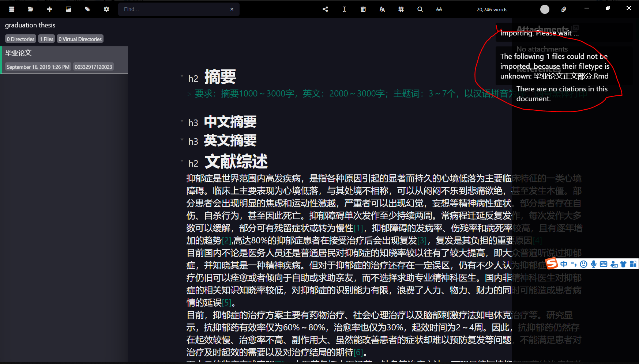Screen dimensions: 639x364
Task: Open the table of contents hash icon
Action: [x=401, y=9]
